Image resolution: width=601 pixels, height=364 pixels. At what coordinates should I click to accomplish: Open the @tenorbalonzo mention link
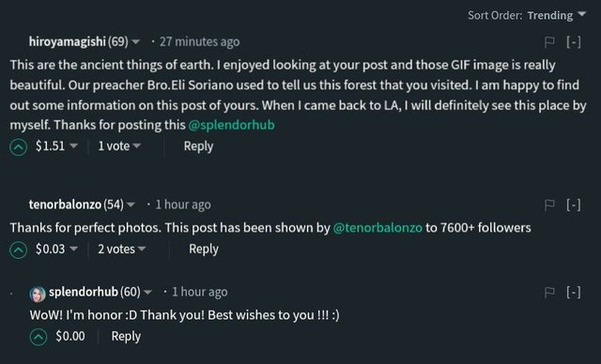click(378, 228)
